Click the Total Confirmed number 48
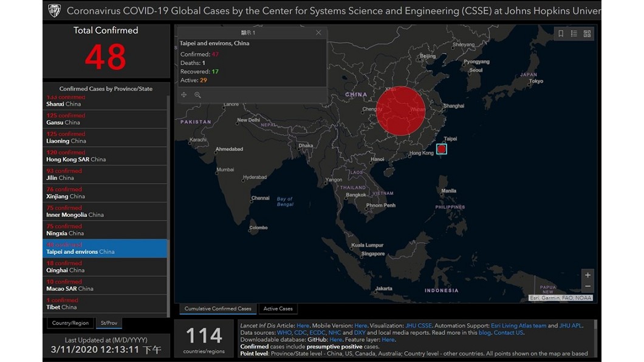 tap(106, 57)
